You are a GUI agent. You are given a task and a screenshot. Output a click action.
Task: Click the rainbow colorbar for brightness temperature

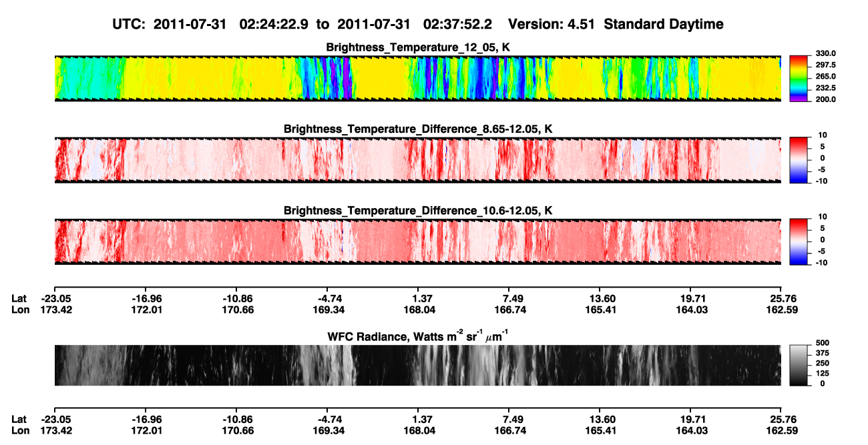(799, 79)
